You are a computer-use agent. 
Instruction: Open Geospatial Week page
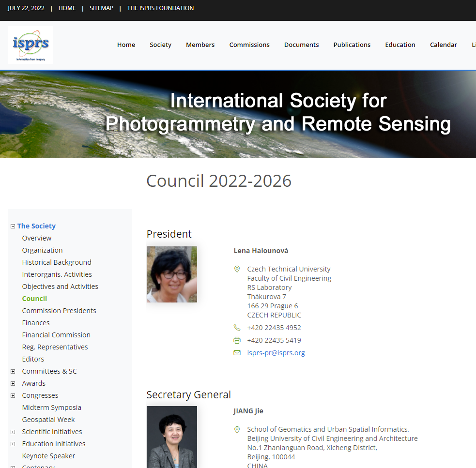(48, 420)
